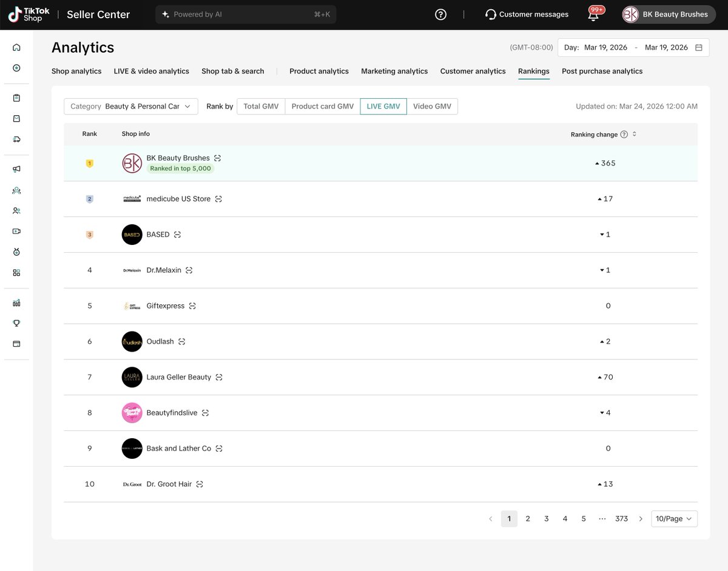Select the Rankings tab
The height and width of the screenshot is (571, 728).
534,71
